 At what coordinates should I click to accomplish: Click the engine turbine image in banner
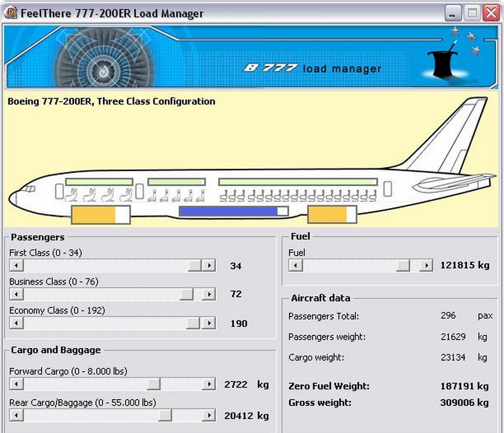103,58
